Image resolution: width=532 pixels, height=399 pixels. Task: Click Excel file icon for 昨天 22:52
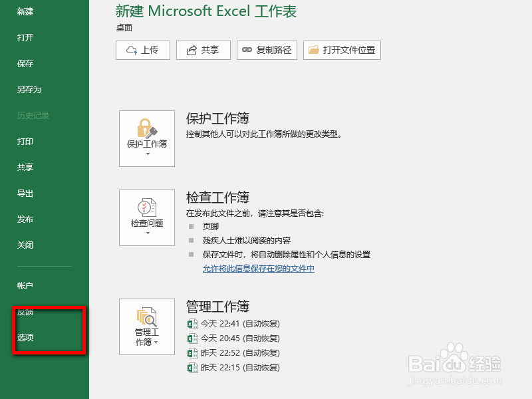point(193,353)
